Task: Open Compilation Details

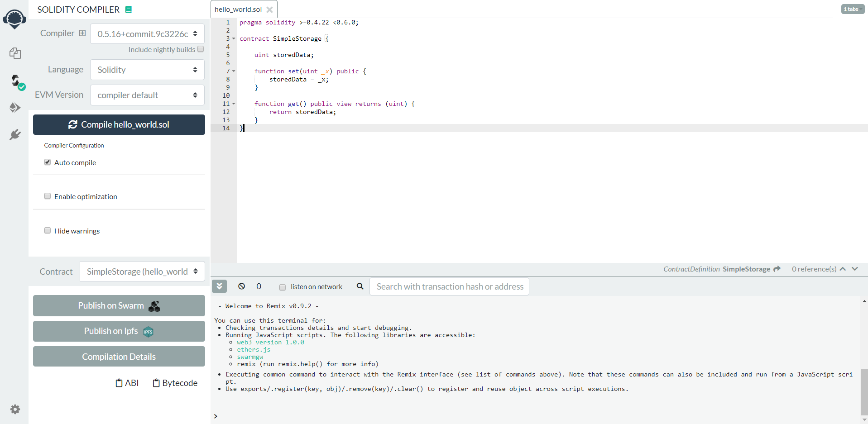Action: 119,357
